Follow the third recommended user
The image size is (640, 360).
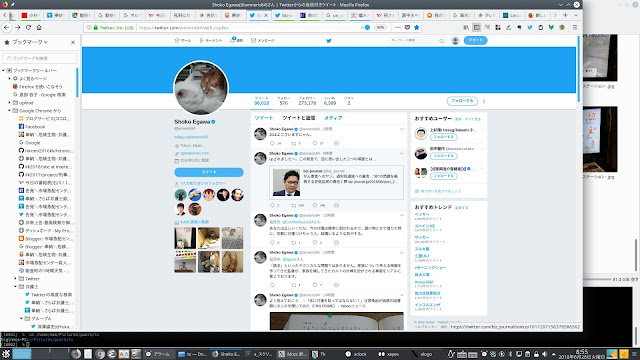click(443, 176)
